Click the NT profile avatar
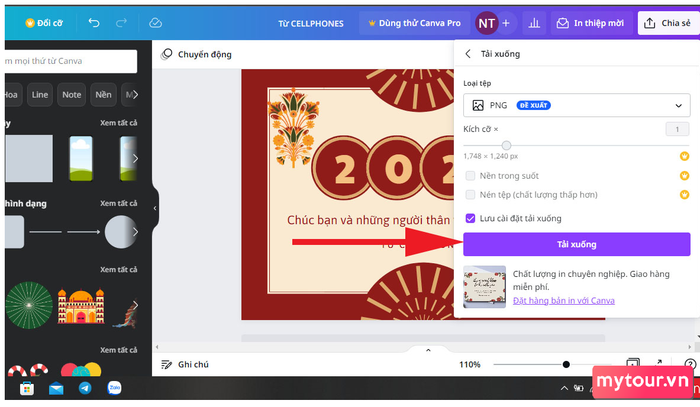Viewport: 700px width, 407px height. click(486, 23)
